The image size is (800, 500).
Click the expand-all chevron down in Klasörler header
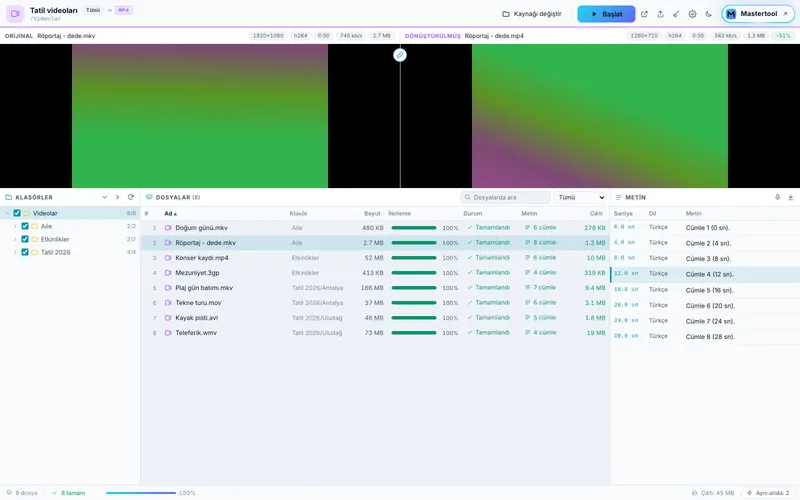click(x=105, y=197)
